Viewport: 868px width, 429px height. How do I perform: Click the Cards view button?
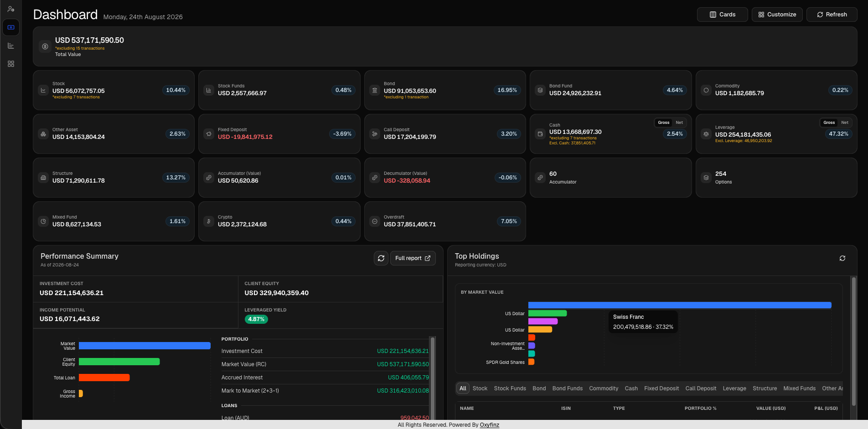point(723,15)
